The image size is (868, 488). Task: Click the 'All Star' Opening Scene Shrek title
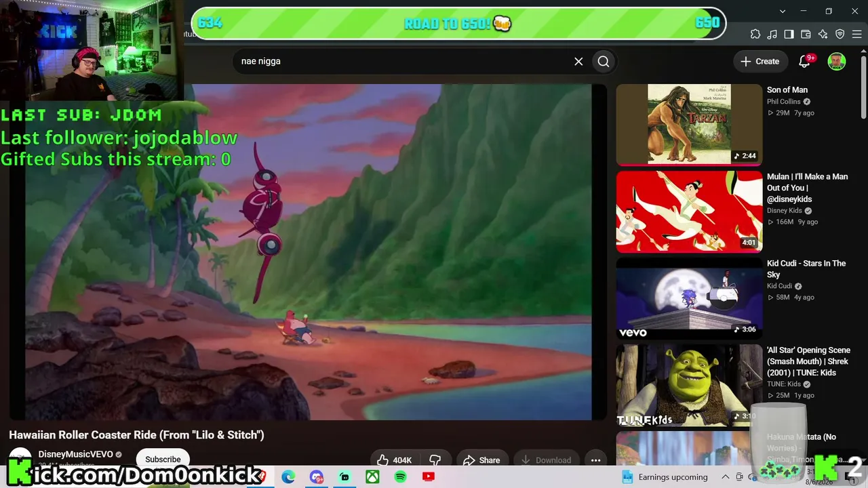(808, 361)
